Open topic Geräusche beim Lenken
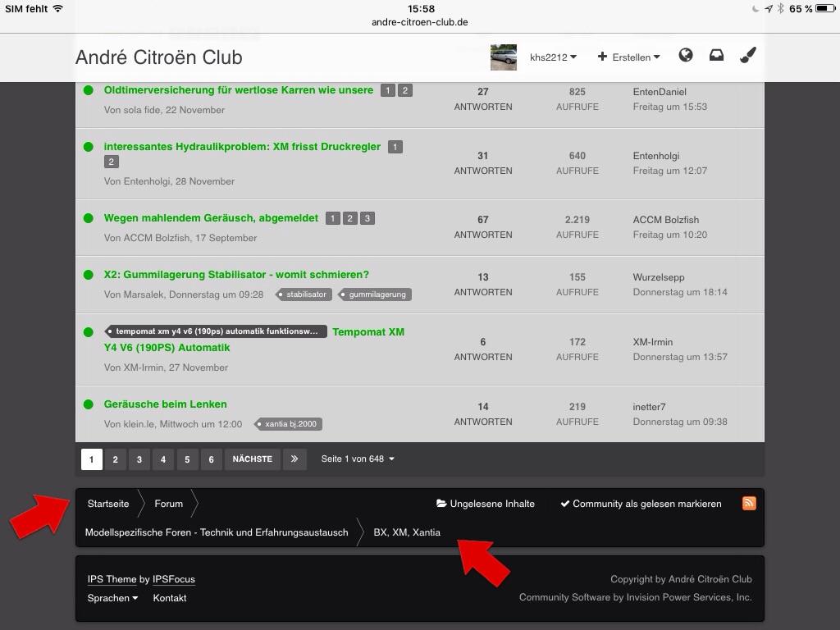 (165, 404)
